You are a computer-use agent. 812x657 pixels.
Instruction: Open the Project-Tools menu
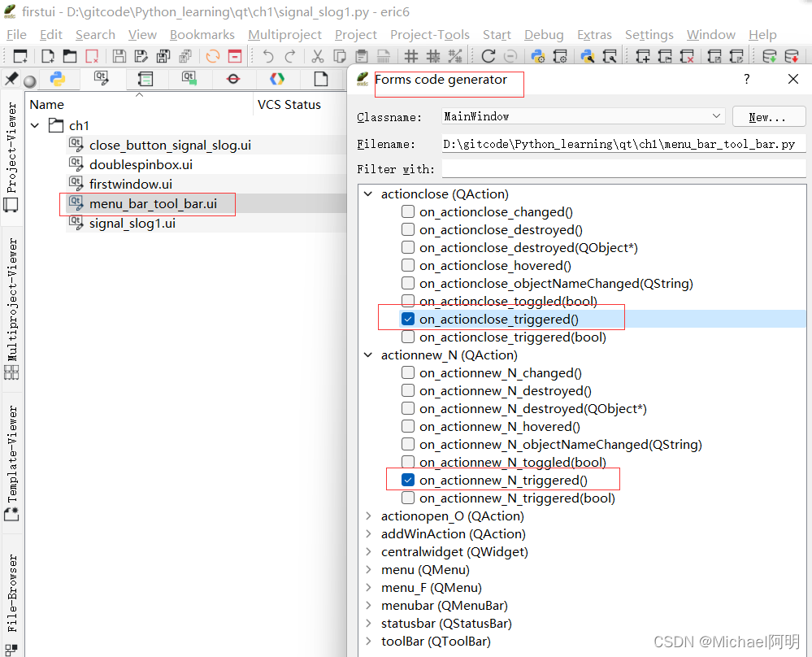pos(430,35)
